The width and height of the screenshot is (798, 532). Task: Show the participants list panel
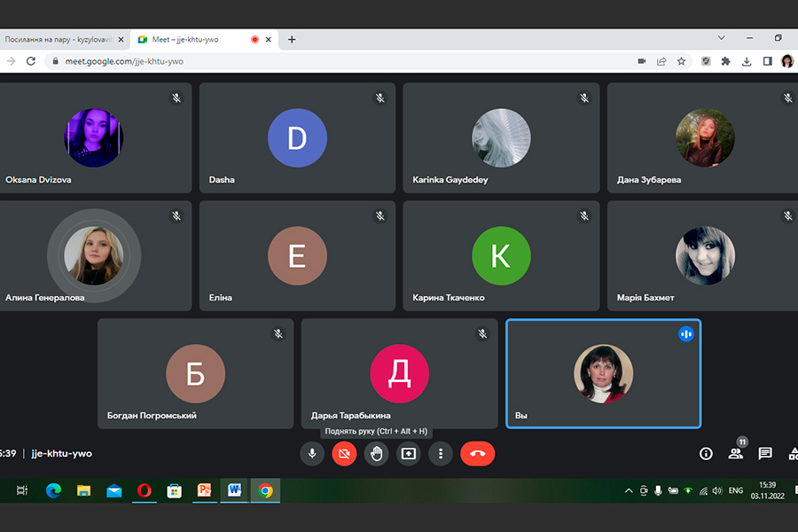(x=735, y=453)
